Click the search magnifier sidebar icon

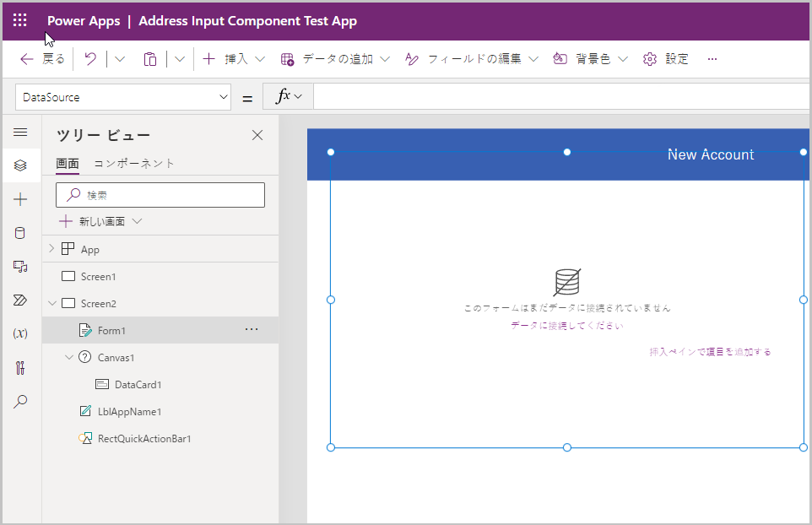click(x=20, y=401)
